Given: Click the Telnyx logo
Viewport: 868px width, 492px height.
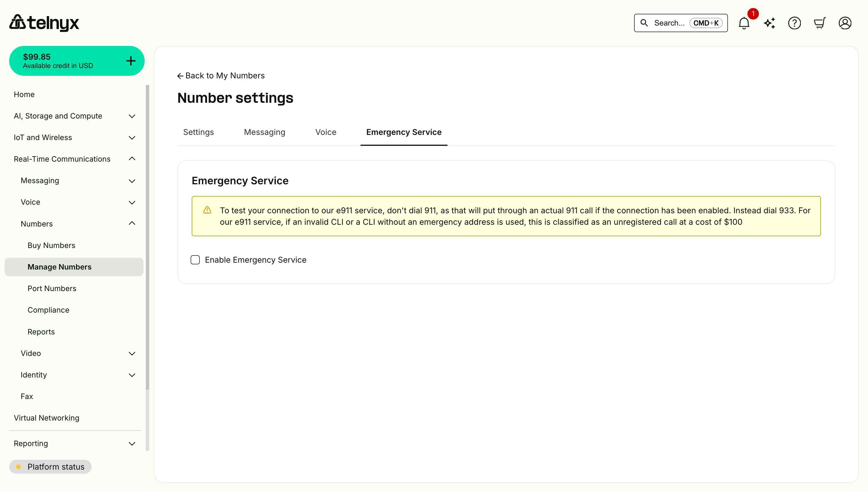Looking at the screenshot, I should click(x=44, y=23).
